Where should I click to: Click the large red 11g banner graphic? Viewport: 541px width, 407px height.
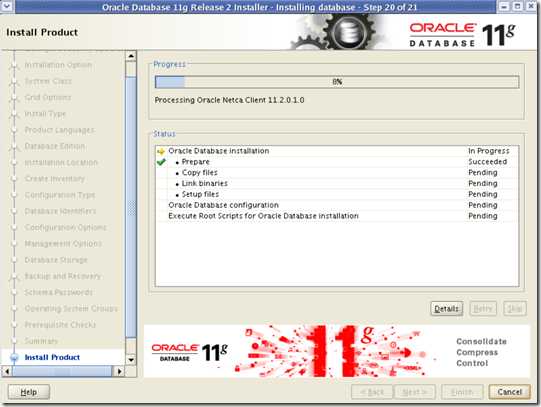335,351
